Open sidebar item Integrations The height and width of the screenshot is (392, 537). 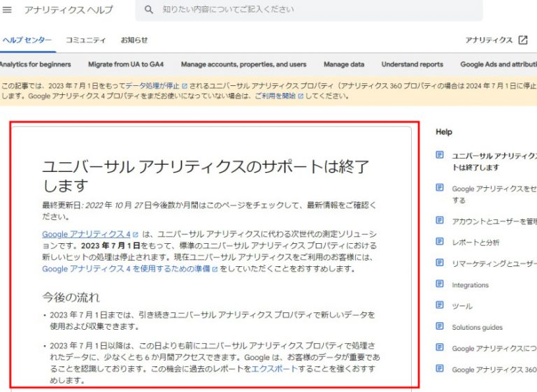click(470, 285)
